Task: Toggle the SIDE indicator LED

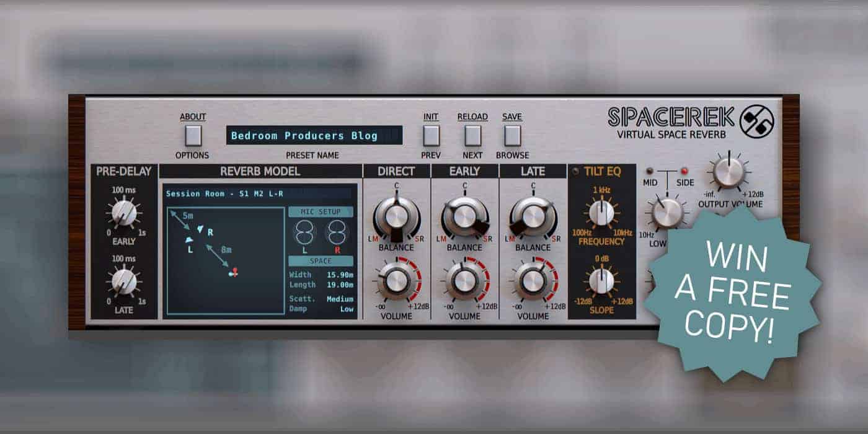Action: pos(684,171)
